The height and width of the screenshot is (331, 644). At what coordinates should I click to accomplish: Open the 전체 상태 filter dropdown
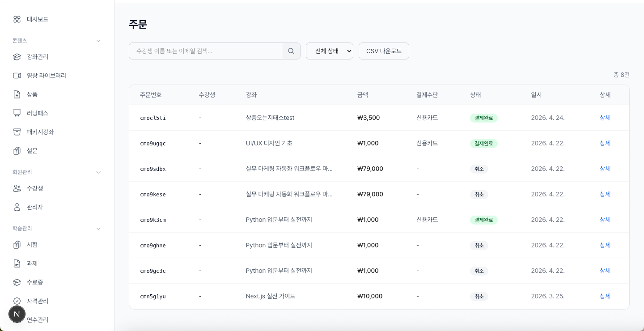[x=330, y=51]
